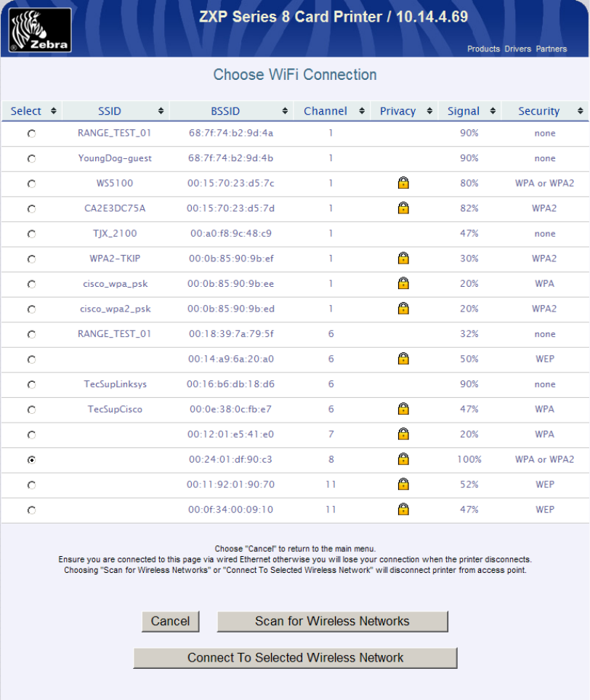The height and width of the screenshot is (700, 590).
Task: Select the CA2E3DC75A network radio button
Action: (31, 208)
